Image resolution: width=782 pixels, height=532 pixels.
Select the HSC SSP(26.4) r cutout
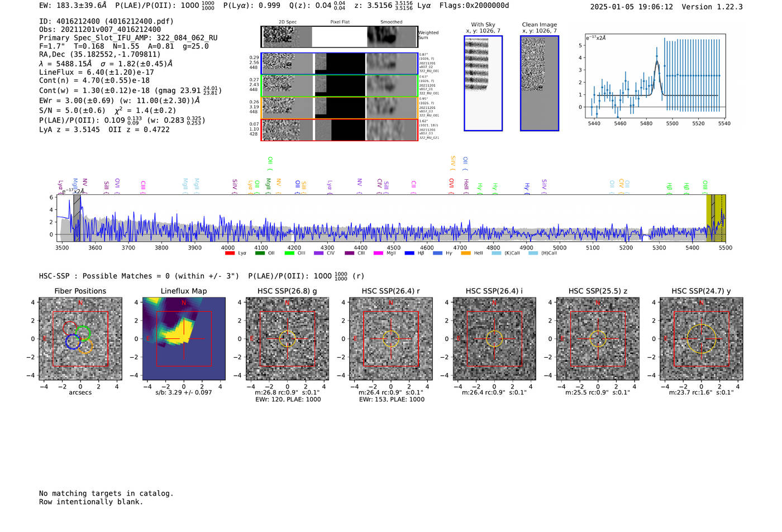(x=391, y=339)
